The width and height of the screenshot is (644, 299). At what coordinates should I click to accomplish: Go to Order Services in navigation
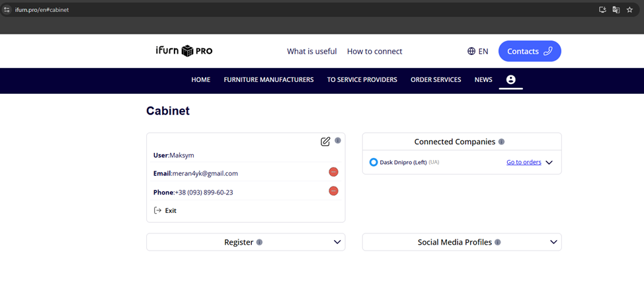[436, 79]
